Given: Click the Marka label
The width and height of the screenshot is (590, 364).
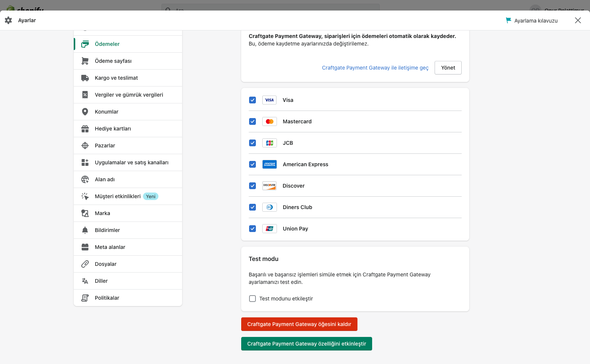Looking at the screenshot, I should click(102, 213).
